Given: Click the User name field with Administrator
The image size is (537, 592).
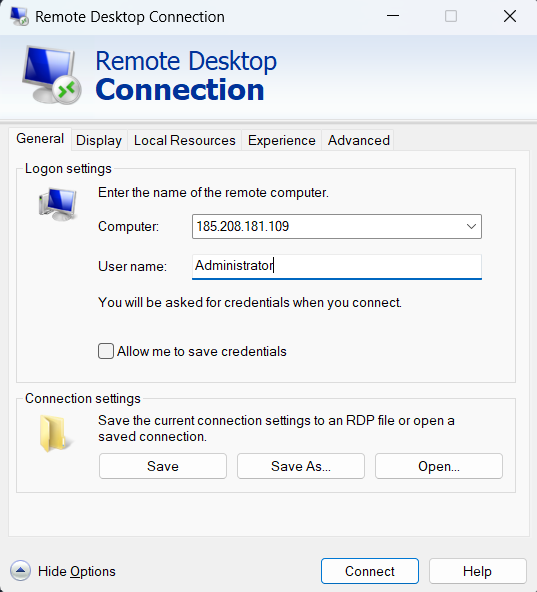Looking at the screenshot, I should click(x=337, y=267).
